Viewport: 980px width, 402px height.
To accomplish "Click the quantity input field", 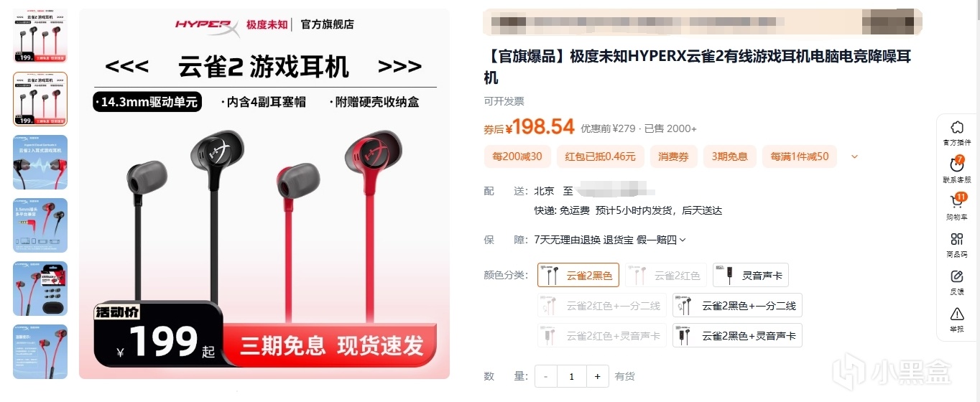I will tap(572, 376).
